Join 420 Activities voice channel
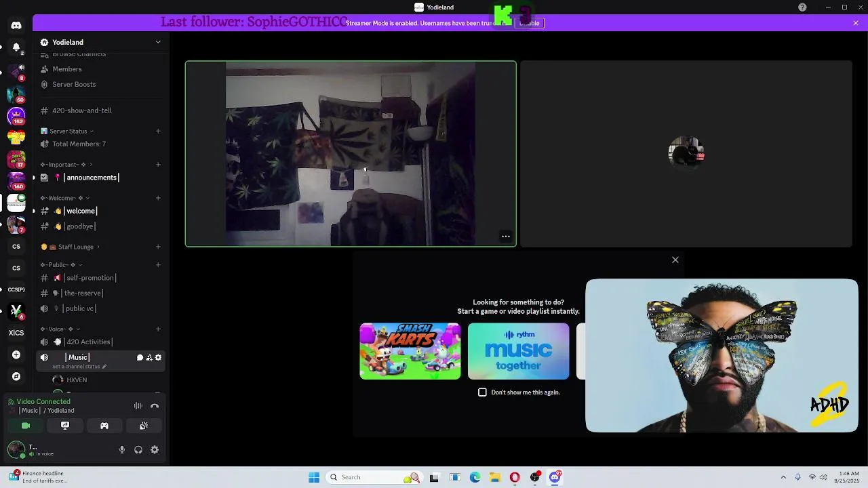The height and width of the screenshot is (488, 868). pos(100,342)
